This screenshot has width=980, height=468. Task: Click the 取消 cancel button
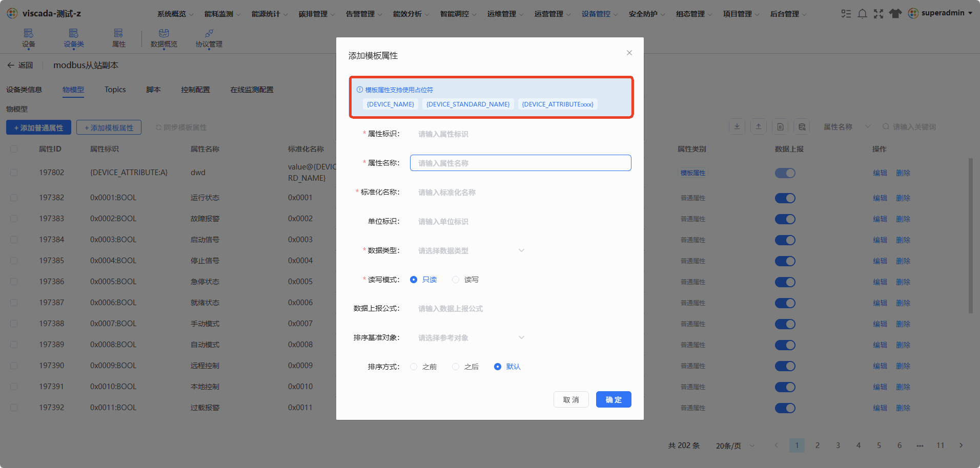(x=571, y=399)
